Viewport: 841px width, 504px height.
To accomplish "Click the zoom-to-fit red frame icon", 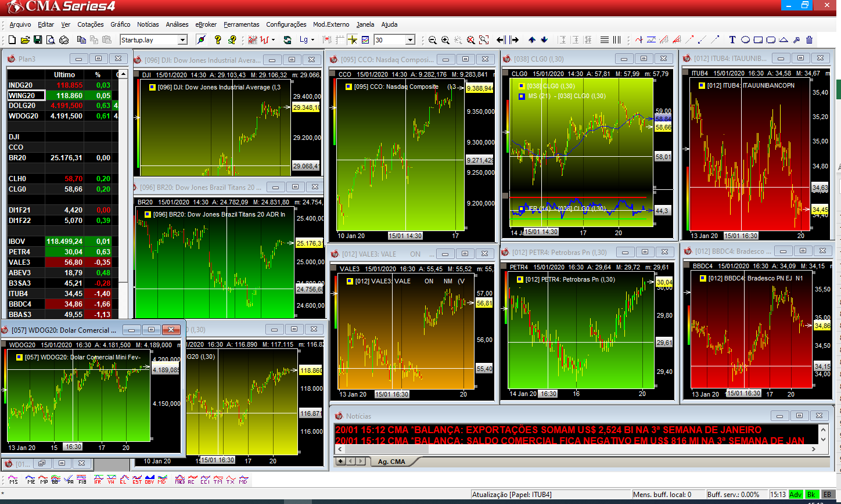I will (x=483, y=40).
